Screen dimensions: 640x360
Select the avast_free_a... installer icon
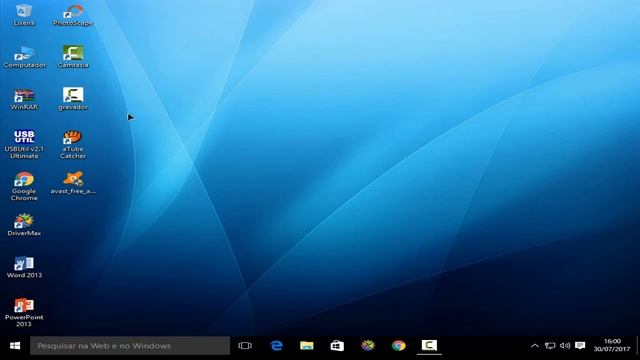coord(73,183)
